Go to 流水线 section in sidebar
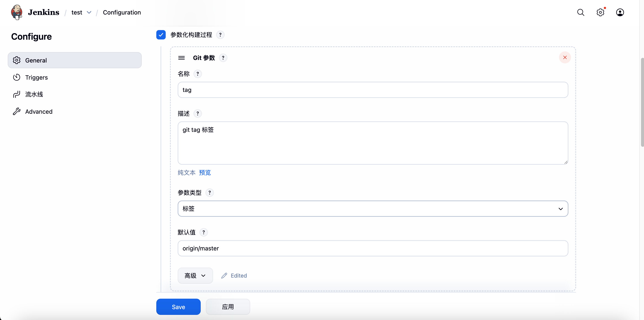Image resolution: width=644 pixels, height=320 pixels. click(34, 95)
